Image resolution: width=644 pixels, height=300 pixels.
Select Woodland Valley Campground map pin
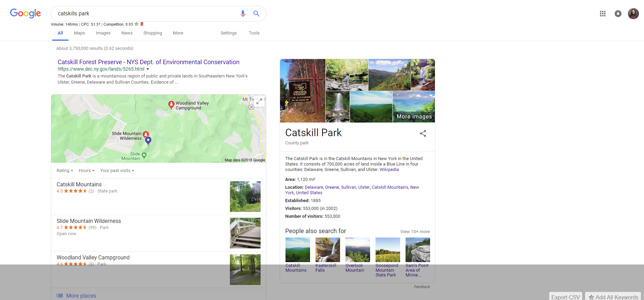(x=172, y=105)
